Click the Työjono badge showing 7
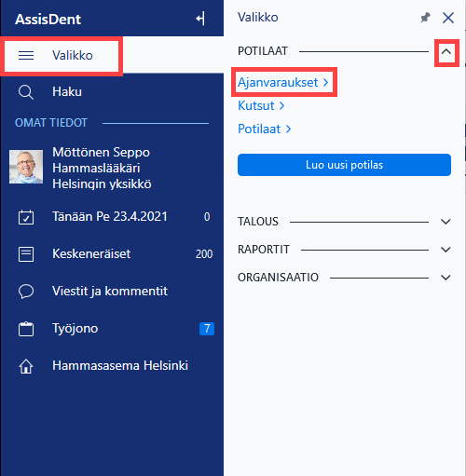Viewport: 466px width, 476px height. pos(207,329)
